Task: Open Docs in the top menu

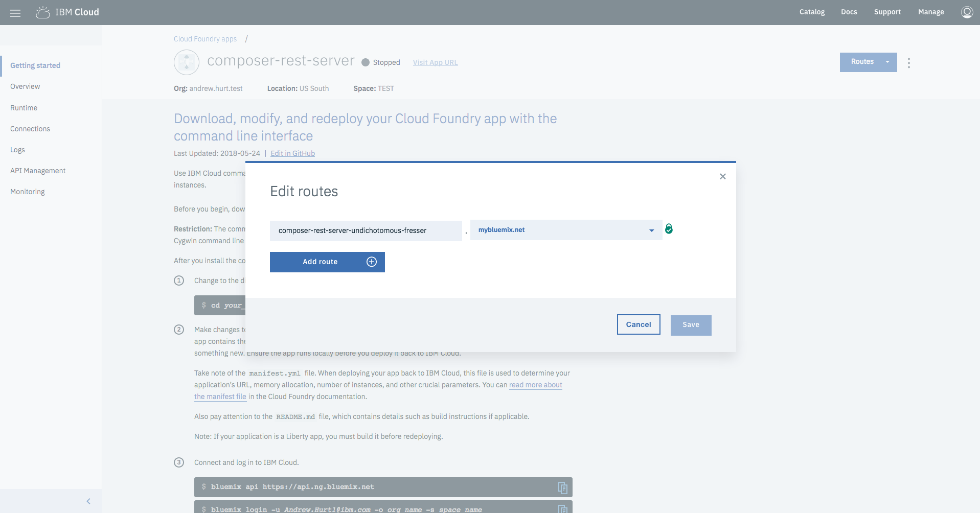Action: (849, 12)
